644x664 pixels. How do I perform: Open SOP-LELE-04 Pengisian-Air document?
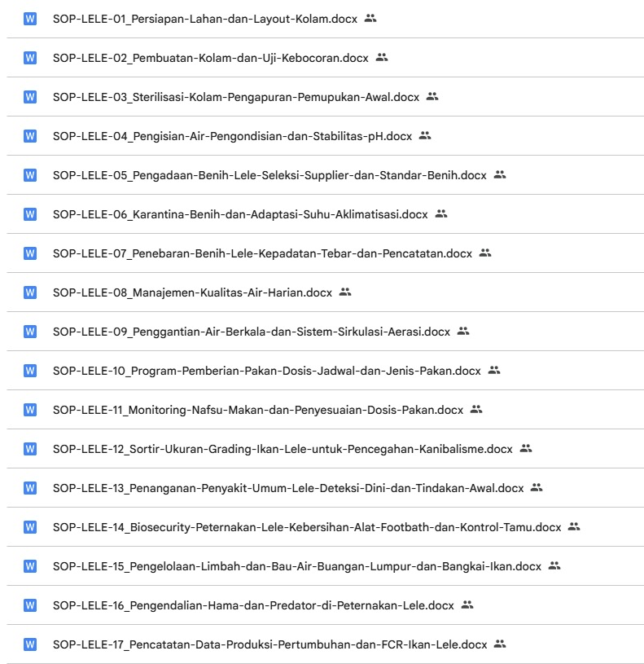pos(232,136)
